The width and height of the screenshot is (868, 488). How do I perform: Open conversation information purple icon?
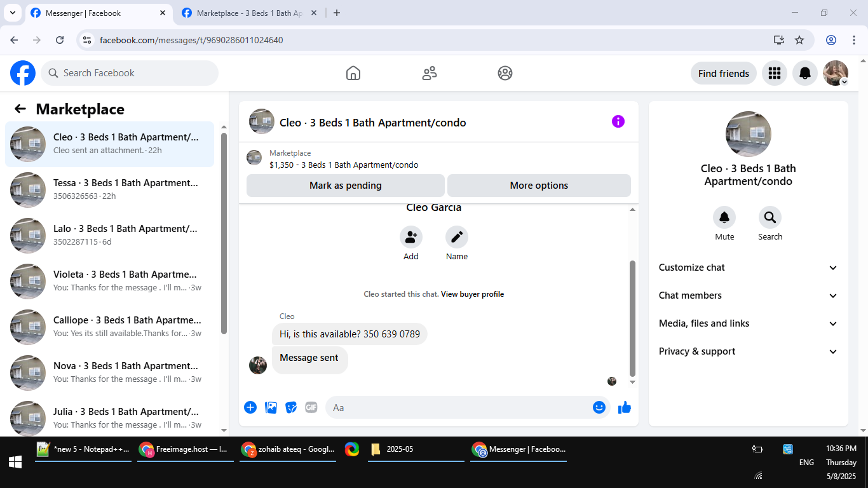618,121
